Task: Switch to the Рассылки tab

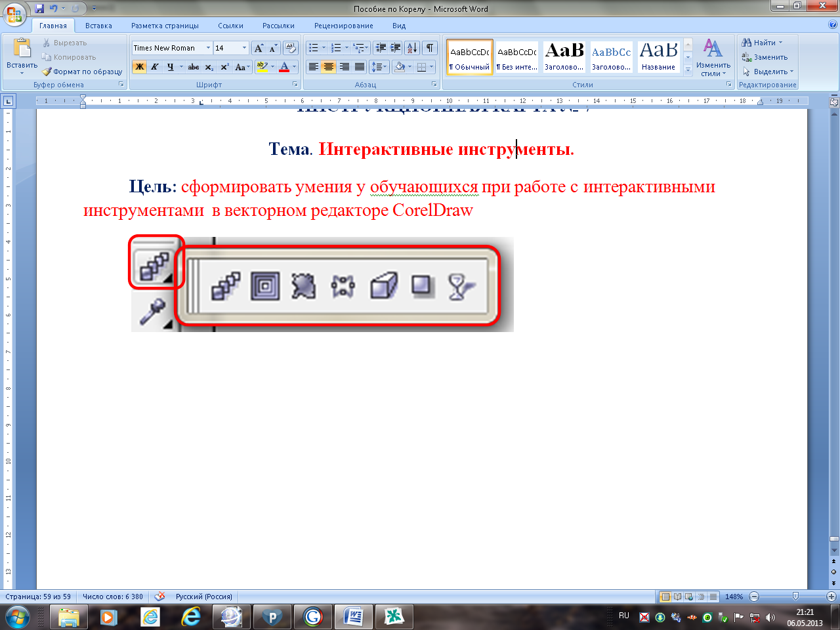Action: tap(278, 26)
